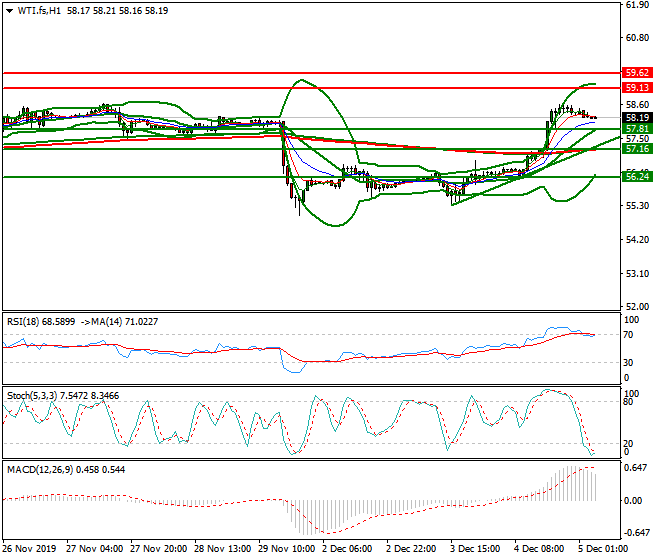Click the Stochastic scale value 20

[x=628, y=444]
